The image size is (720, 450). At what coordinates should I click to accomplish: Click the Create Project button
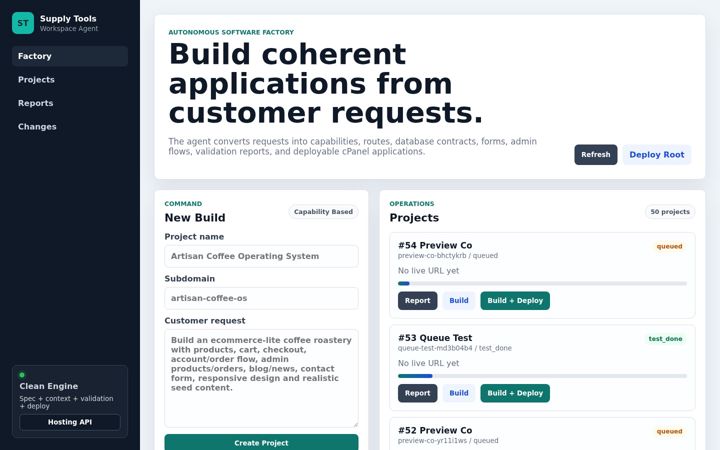[261, 443]
